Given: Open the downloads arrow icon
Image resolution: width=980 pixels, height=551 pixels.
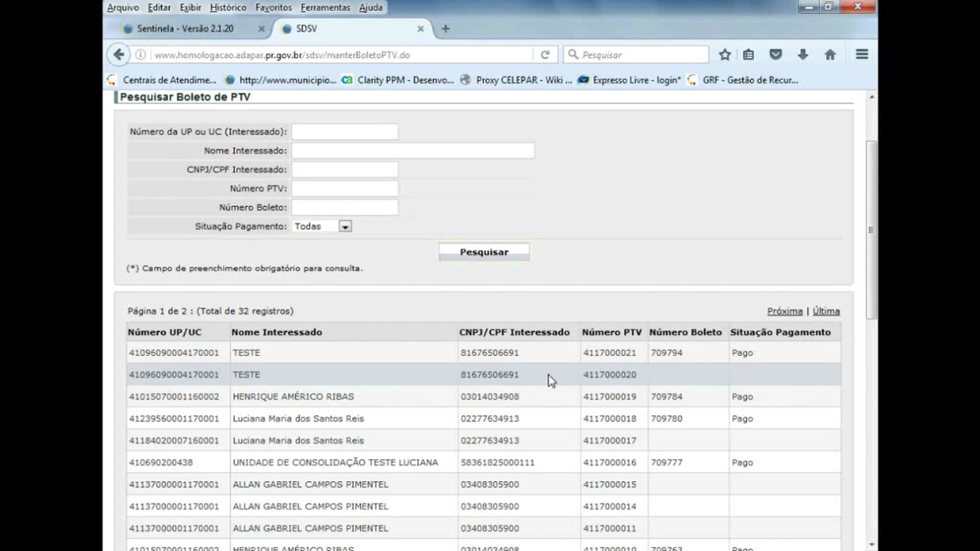Looking at the screenshot, I should point(803,55).
